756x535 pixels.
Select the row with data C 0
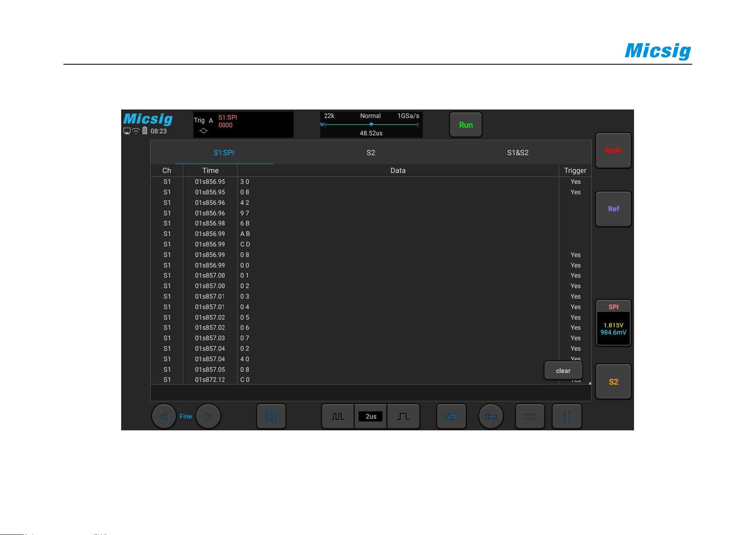point(371,380)
